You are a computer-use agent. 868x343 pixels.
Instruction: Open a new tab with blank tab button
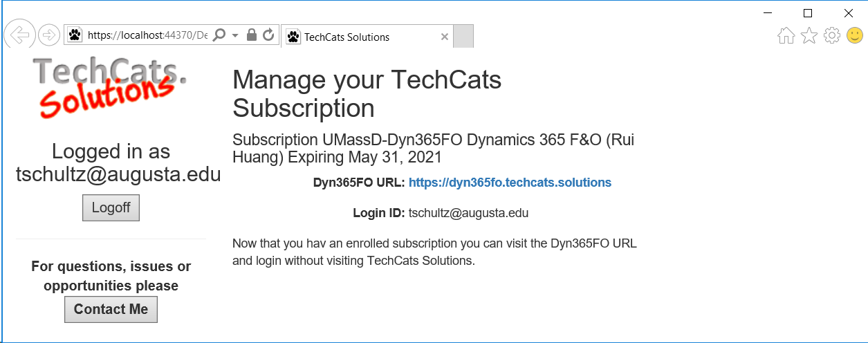463,37
